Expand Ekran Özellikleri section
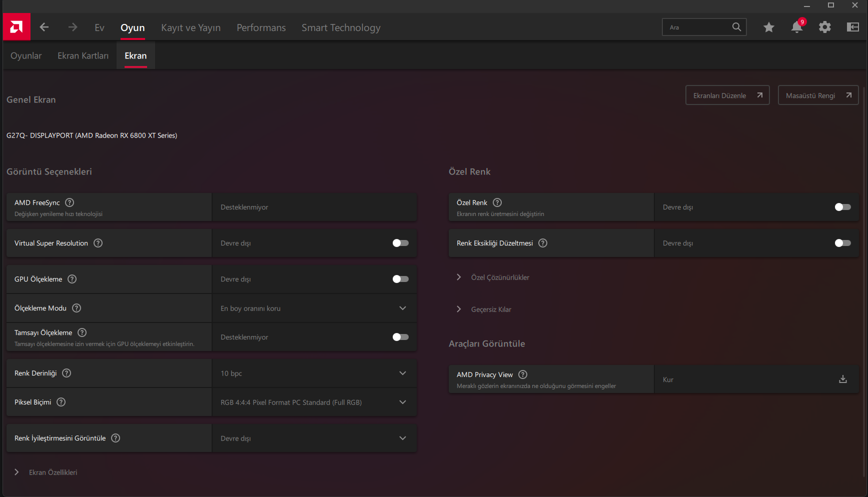This screenshot has width=868, height=497. point(46,472)
